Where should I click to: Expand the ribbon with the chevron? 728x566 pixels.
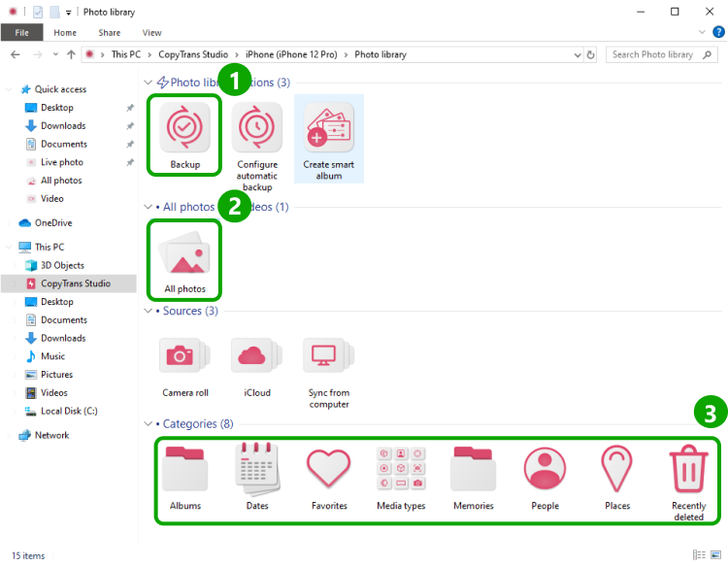[x=702, y=32]
